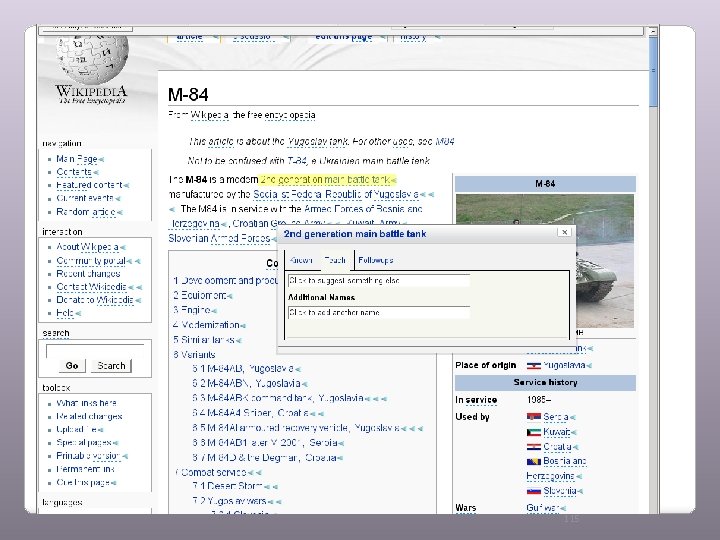The height and width of the screenshot is (540, 720).
Task: Click the sidebar search text box
Action: (x=95, y=351)
